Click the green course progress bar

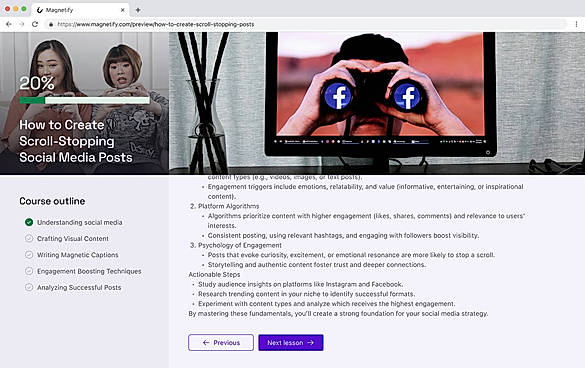[84, 100]
